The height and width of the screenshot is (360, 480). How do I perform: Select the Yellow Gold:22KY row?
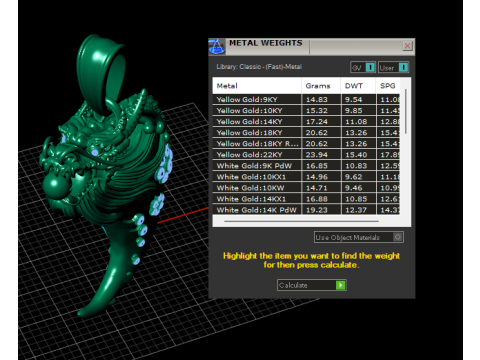tap(306, 154)
